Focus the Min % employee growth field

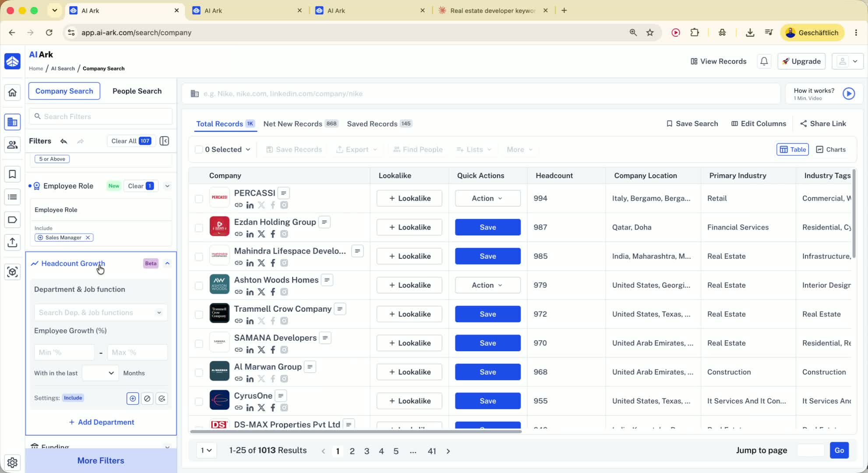[x=64, y=353]
